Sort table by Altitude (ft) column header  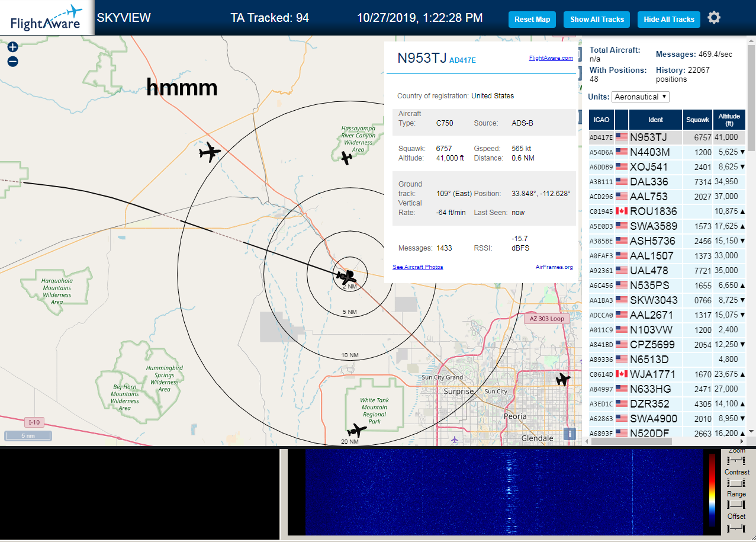pyautogui.click(x=729, y=120)
